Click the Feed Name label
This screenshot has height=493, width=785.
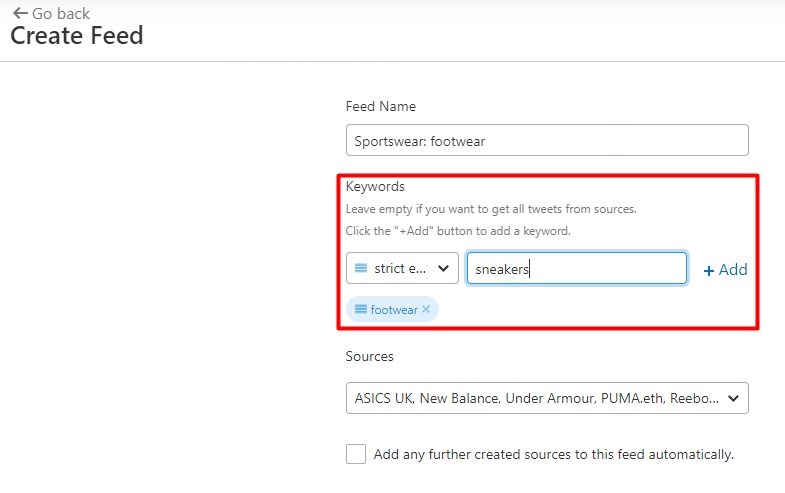[380, 106]
